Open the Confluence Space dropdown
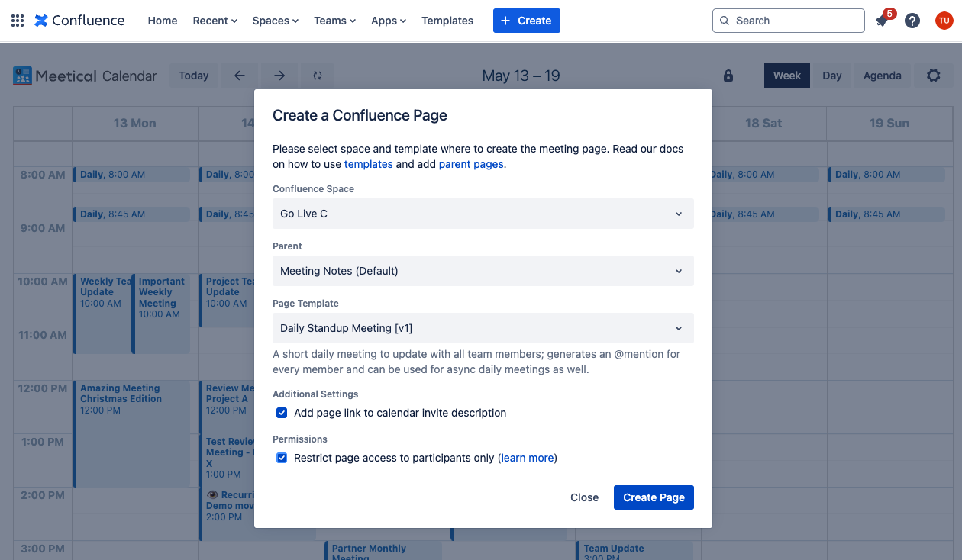The image size is (962, 560). [483, 214]
